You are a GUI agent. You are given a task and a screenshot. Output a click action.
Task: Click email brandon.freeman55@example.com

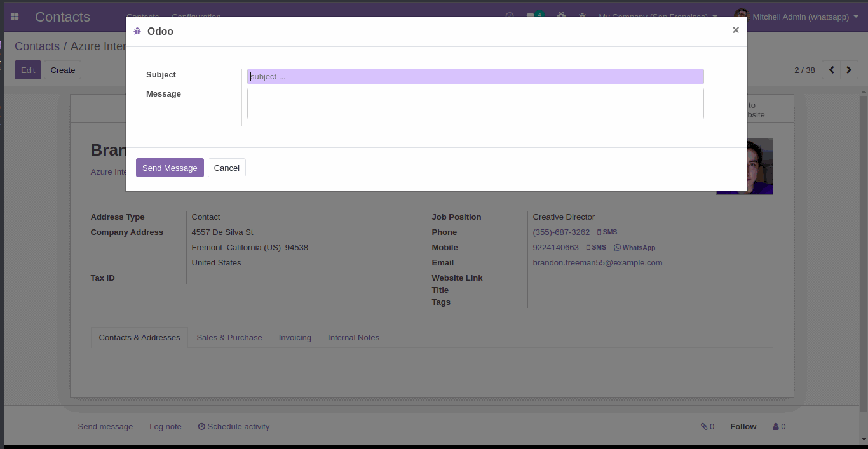tap(597, 263)
